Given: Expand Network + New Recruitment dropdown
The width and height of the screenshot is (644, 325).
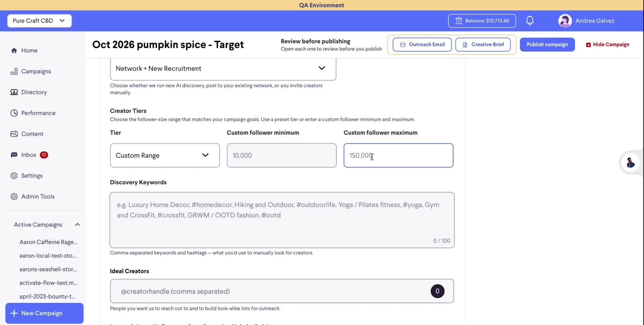Looking at the screenshot, I should coord(223,69).
